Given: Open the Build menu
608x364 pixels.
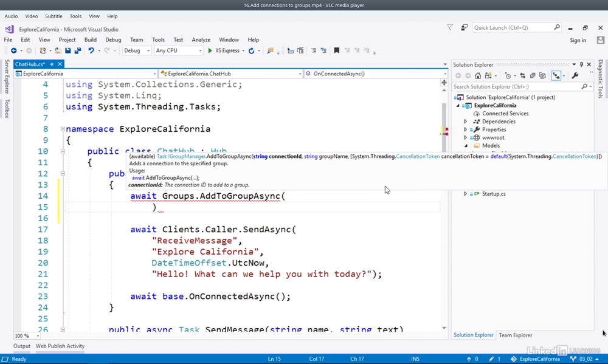Looking at the screenshot, I should (91, 39).
